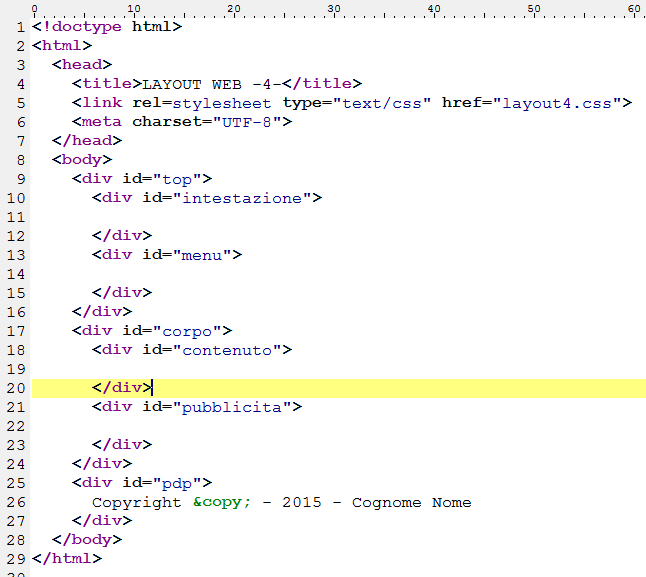Click the text Cognome Nome
Screen dimensions: 646x577
[x=411, y=502]
